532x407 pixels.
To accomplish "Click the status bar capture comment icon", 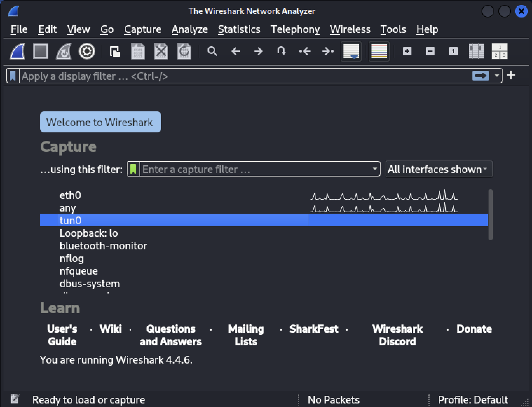I will pos(15,399).
